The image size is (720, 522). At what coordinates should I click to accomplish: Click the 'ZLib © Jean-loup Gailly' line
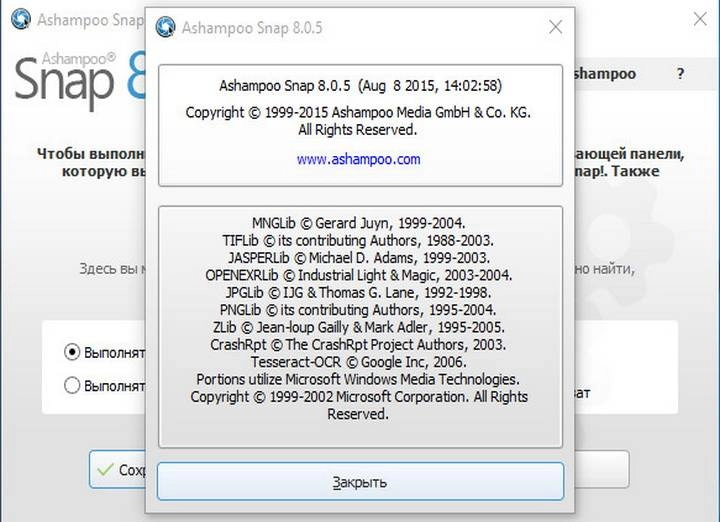pos(359,327)
